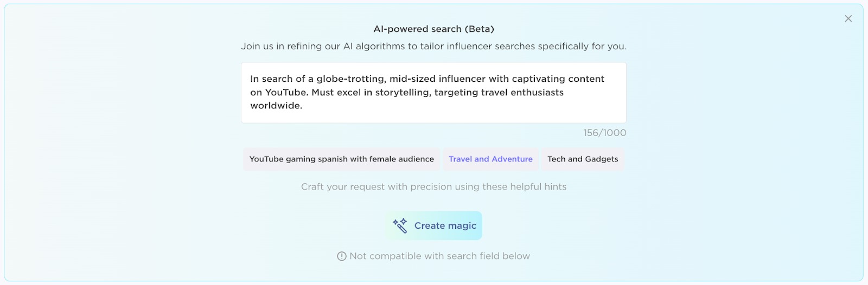Click the info icon beside compatibility notice
868x285 pixels.
tap(341, 256)
